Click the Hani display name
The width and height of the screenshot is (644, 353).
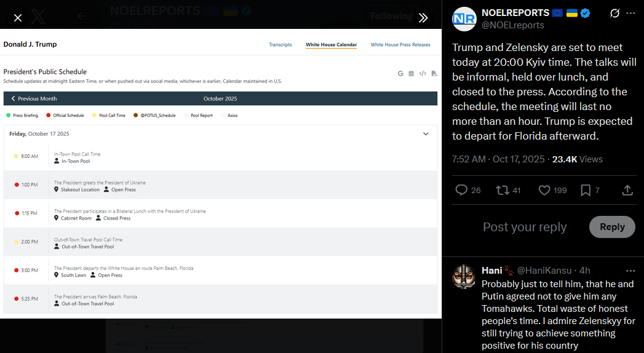pyautogui.click(x=491, y=271)
